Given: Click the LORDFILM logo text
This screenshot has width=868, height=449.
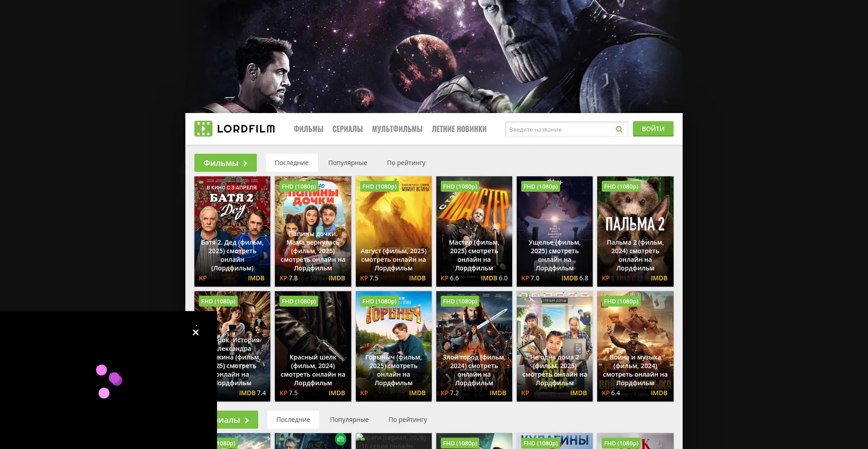Looking at the screenshot, I should coord(246,129).
